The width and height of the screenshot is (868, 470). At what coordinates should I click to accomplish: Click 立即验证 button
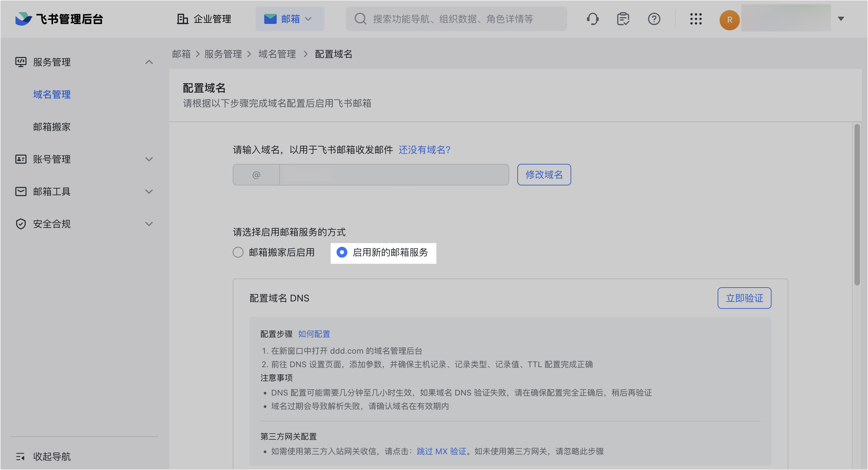tap(744, 298)
